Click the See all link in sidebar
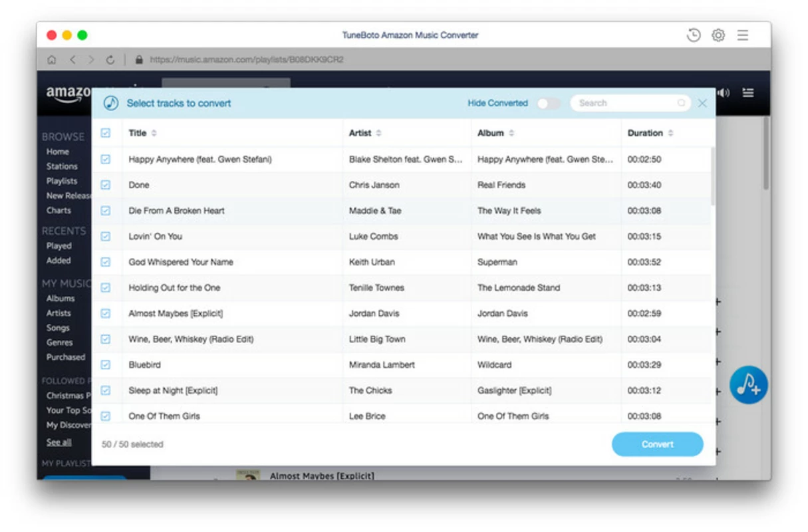 tap(59, 442)
